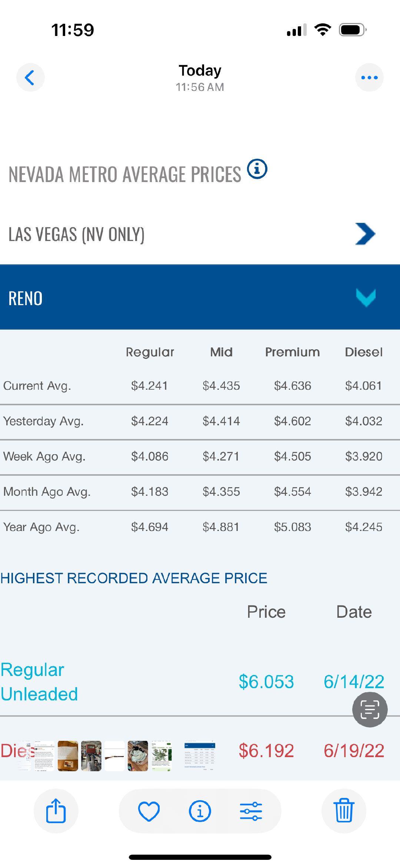Select the blue table thumbnail in strip

coord(200,756)
